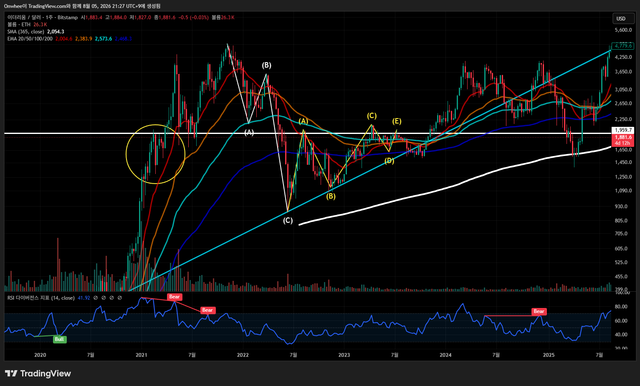Click the 4,779.6 price label on the axis
The image size is (640, 386).
tap(623, 46)
